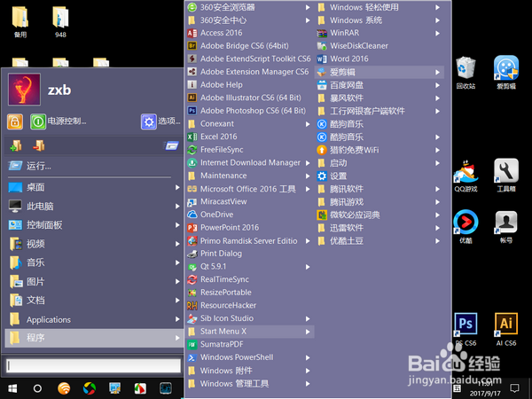This screenshot has height=399, width=532.
Task: Expand the Conexant folder arrow
Action: coord(308,124)
